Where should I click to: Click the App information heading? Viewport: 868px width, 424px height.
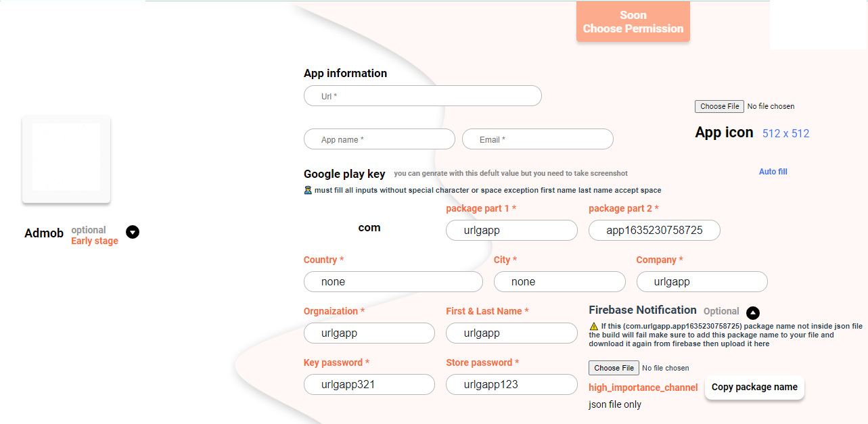[345, 73]
